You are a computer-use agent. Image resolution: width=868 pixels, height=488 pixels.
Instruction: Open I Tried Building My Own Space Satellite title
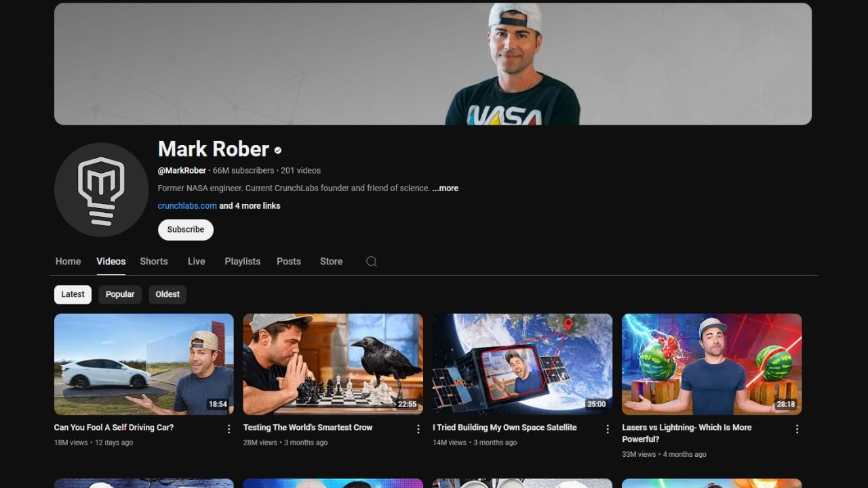505,428
